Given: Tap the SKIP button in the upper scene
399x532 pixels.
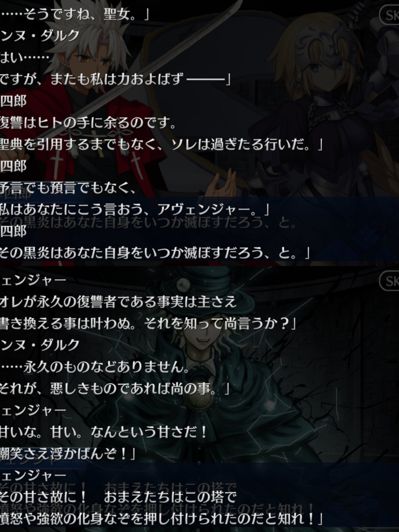Looking at the screenshot, I should point(389,15).
